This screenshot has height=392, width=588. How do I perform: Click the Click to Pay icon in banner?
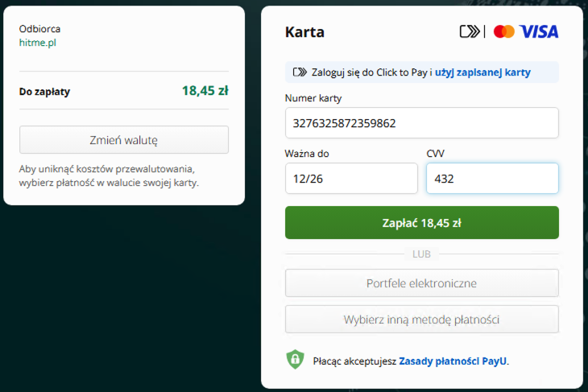click(300, 72)
